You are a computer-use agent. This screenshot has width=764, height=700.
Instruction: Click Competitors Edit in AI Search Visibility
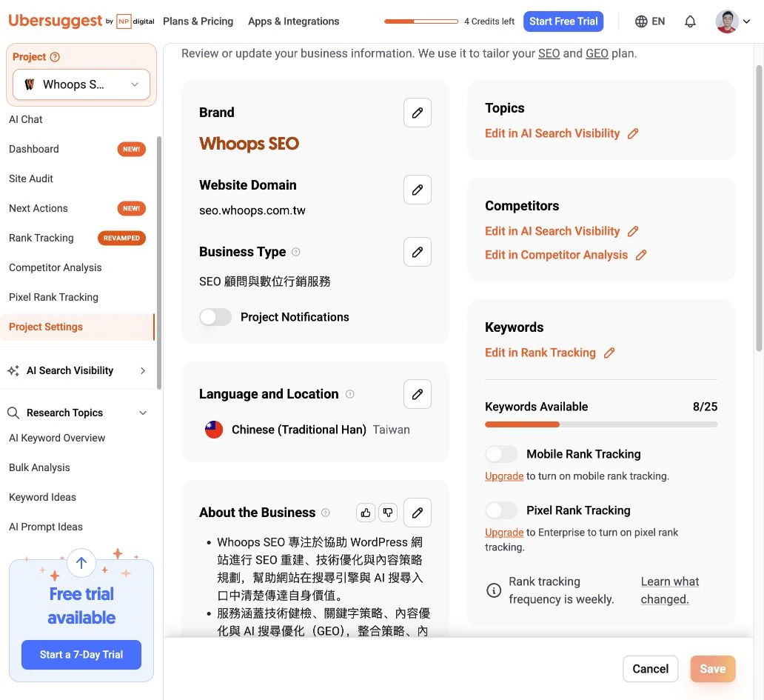coord(561,231)
